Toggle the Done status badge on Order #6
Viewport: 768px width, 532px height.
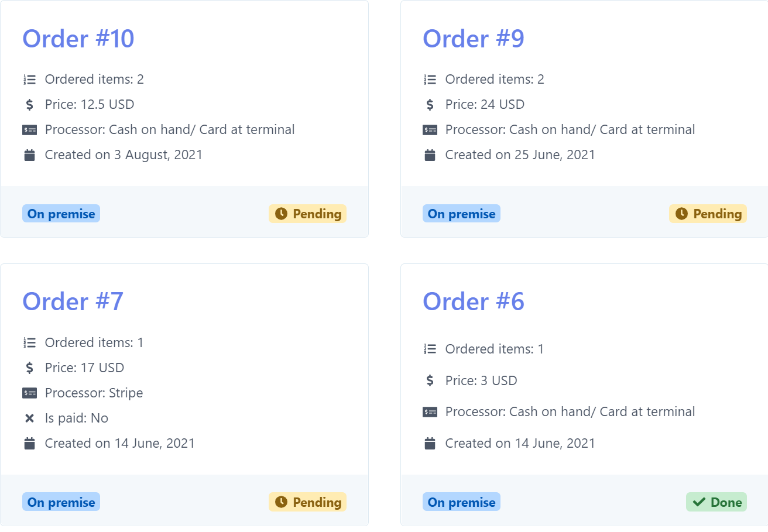(716, 502)
